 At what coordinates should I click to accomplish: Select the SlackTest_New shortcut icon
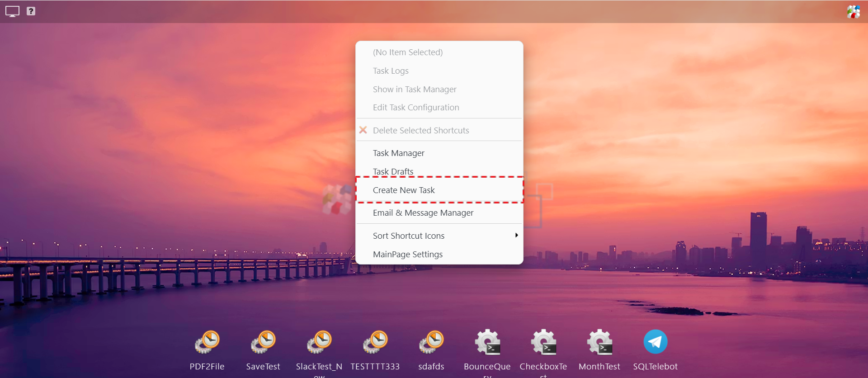(x=319, y=342)
